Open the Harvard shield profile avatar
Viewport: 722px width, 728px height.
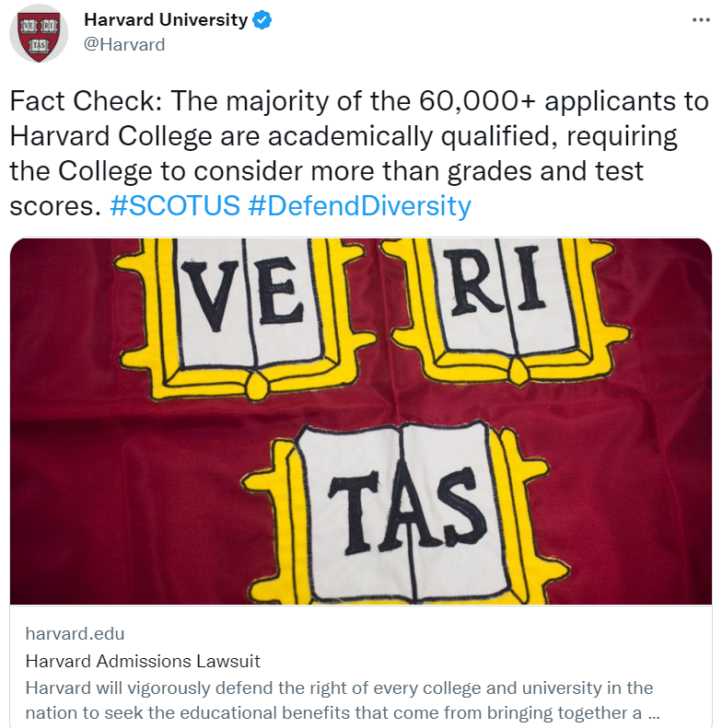click(x=39, y=32)
